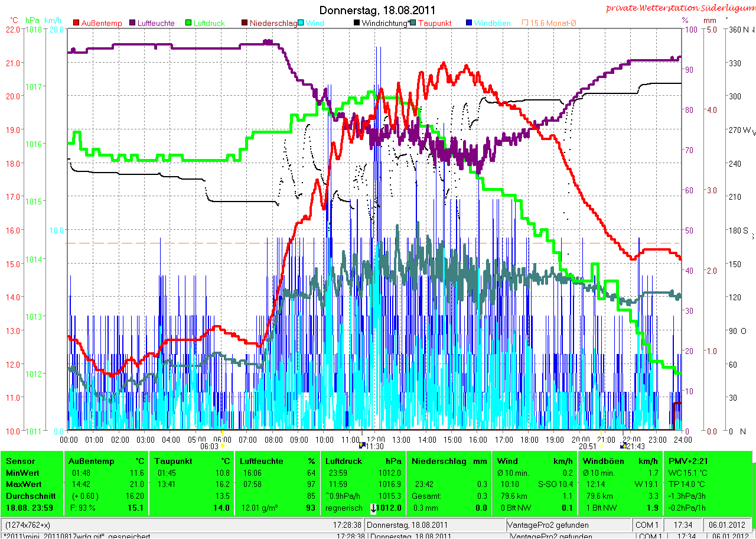
Task: Select the black Windrichtung legend marker
Action: [x=356, y=23]
